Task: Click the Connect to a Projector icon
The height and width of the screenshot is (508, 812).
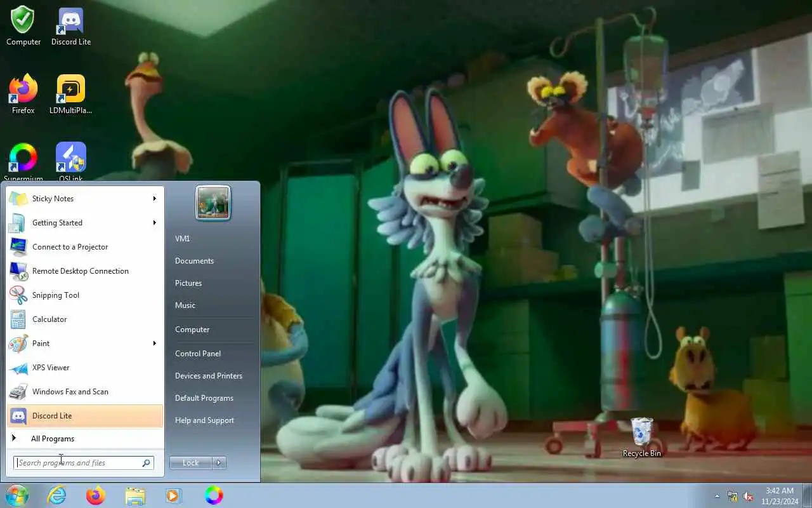Action: click(x=18, y=247)
